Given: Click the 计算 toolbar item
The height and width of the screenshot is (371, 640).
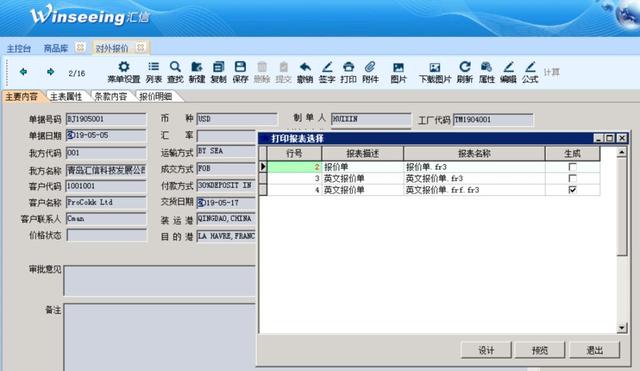Looking at the screenshot, I should coord(551,72).
